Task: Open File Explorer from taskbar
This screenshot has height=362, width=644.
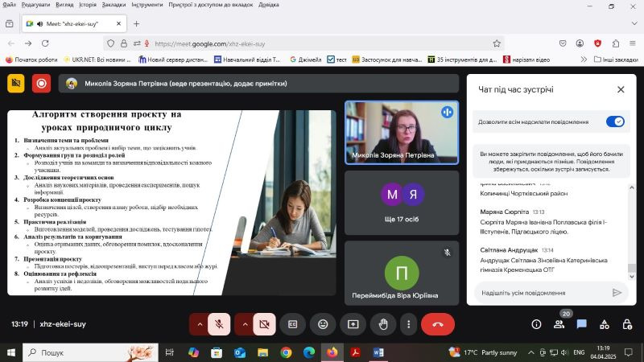Action: (x=263, y=352)
